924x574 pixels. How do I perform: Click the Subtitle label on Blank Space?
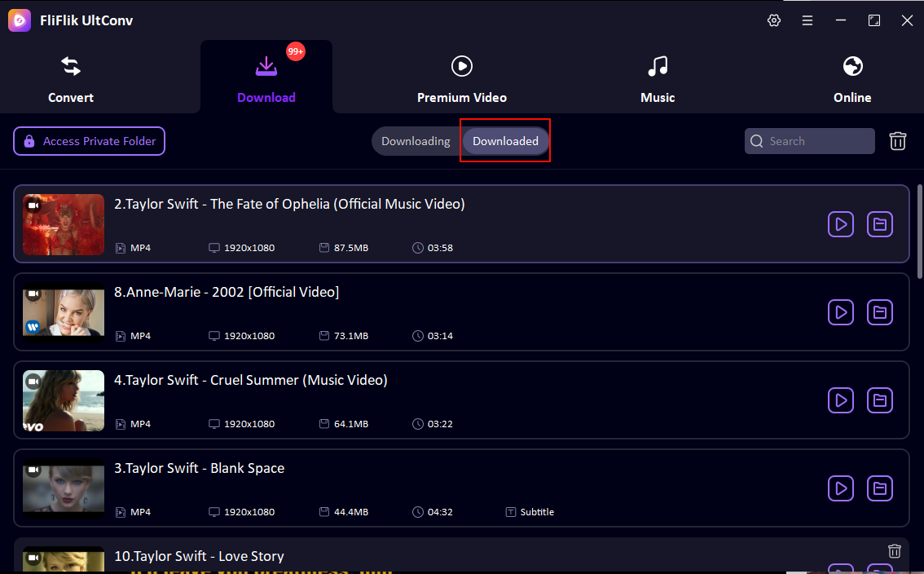(537, 512)
